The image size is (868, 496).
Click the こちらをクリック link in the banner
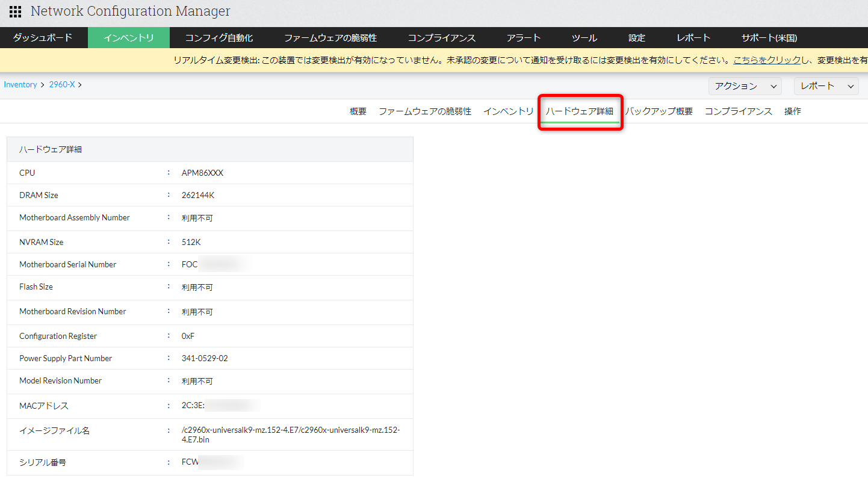pos(767,60)
